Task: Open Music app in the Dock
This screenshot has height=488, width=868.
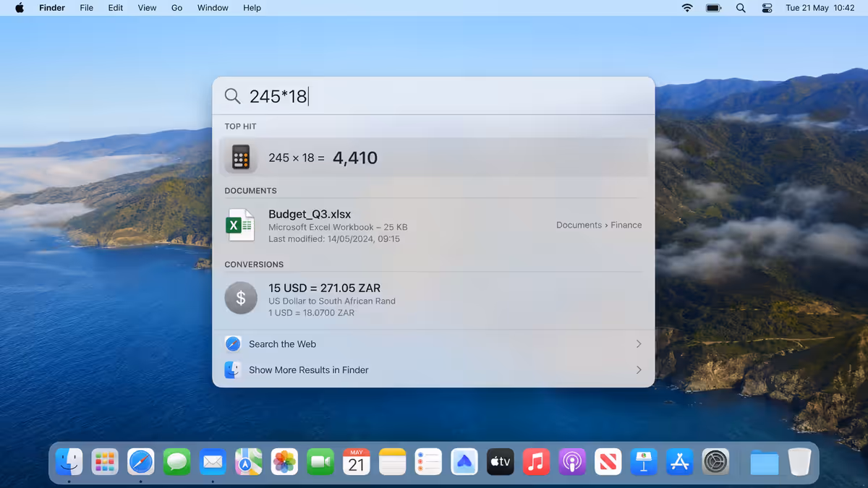Action: (x=536, y=461)
